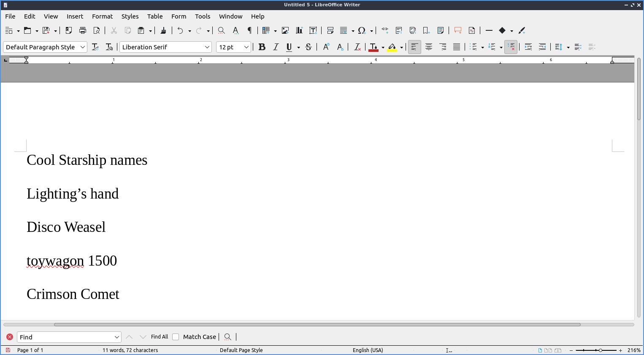Enable the Match Case checkbox

(x=176, y=337)
